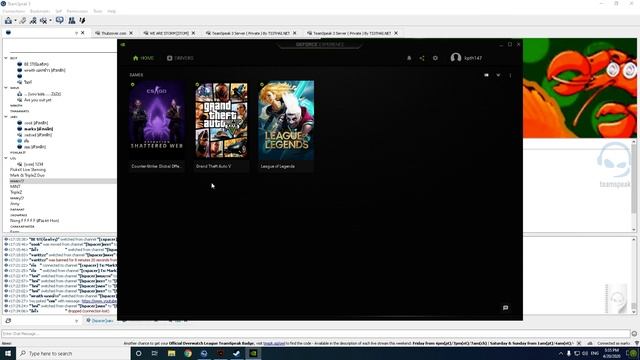
Task: Select the Counter-Strike Global Offensive game tile
Action: 156,126
